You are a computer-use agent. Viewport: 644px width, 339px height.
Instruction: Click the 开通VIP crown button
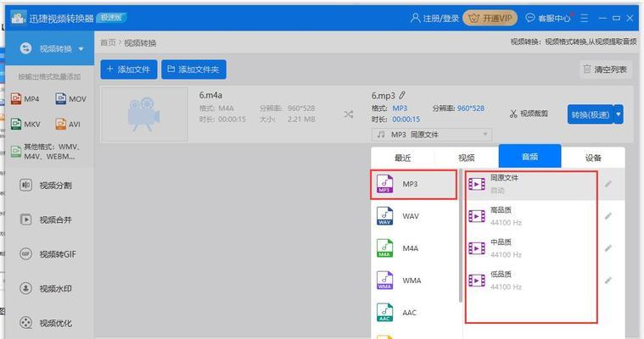pos(490,18)
